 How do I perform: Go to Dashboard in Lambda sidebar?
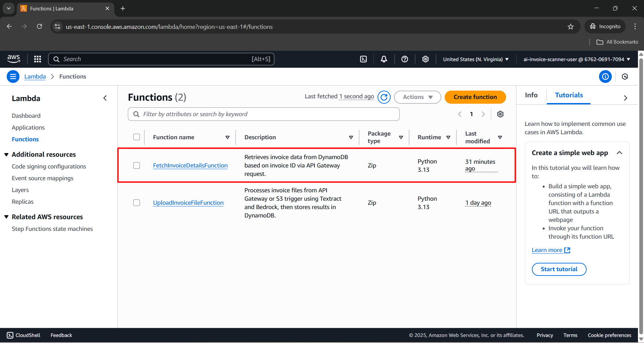[26, 116]
